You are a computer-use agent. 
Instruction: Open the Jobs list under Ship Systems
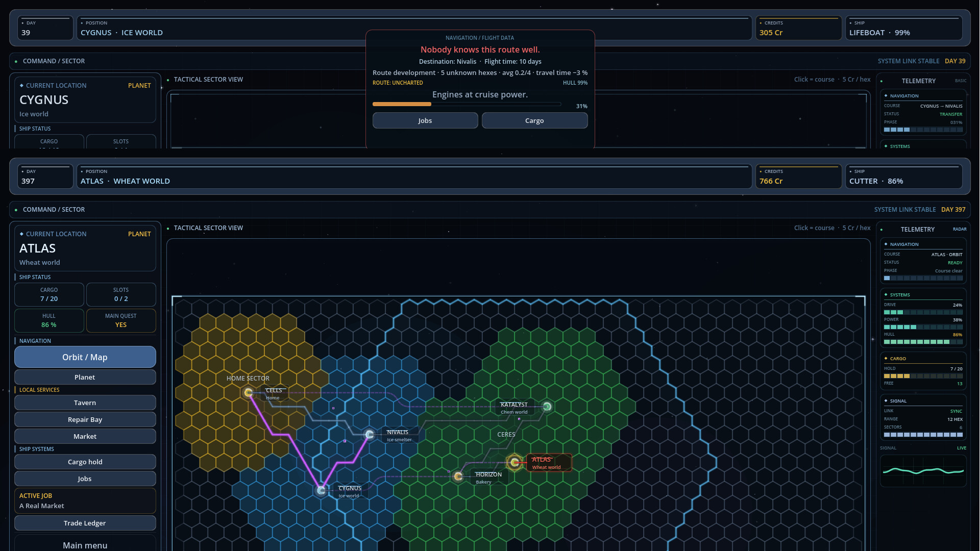point(85,479)
